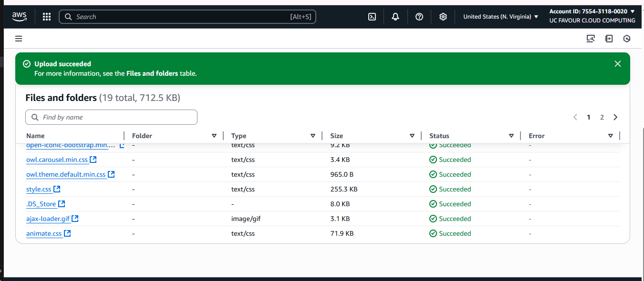The width and height of the screenshot is (644, 281).
Task: Click the Succeeded check icon for ajax-loader.gif
Action: [433, 219]
